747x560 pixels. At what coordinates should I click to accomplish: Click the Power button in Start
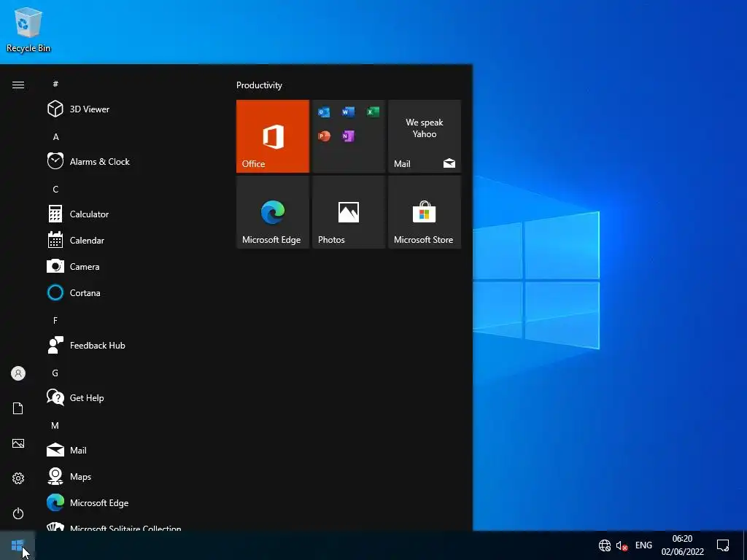[18, 513]
